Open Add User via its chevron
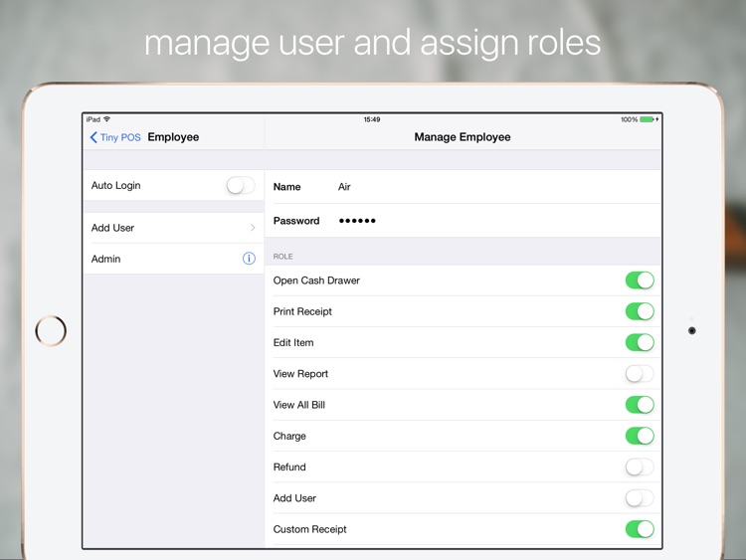This screenshot has width=746, height=560. pos(253,228)
